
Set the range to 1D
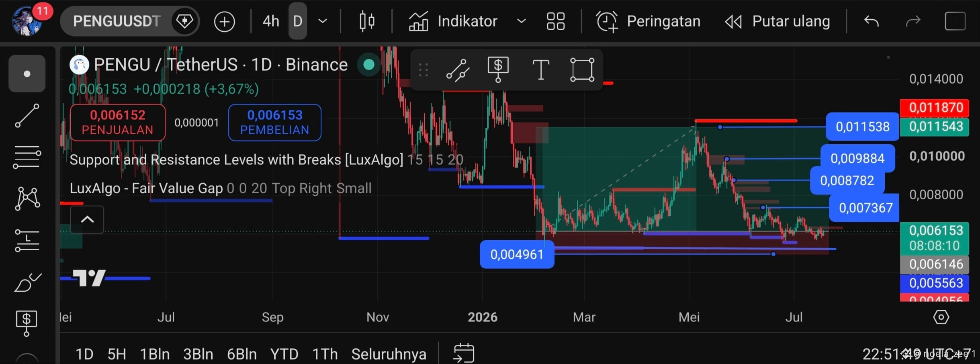pyautogui.click(x=84, y=354)
